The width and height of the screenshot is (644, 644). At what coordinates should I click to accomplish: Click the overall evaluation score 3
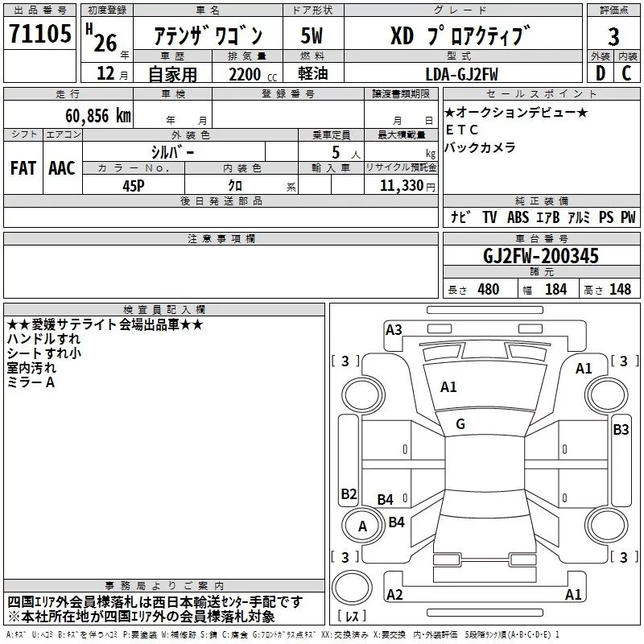613,37
